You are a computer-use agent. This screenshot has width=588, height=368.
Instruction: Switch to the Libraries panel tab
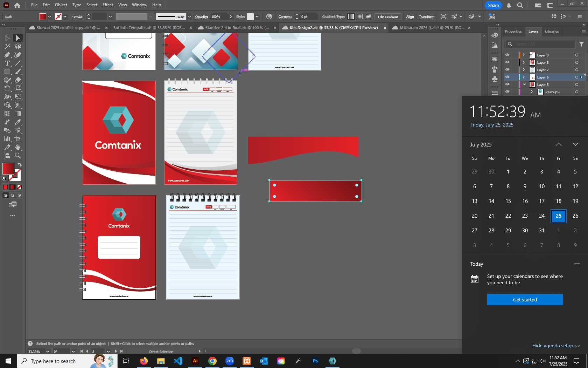pos(552,32)
